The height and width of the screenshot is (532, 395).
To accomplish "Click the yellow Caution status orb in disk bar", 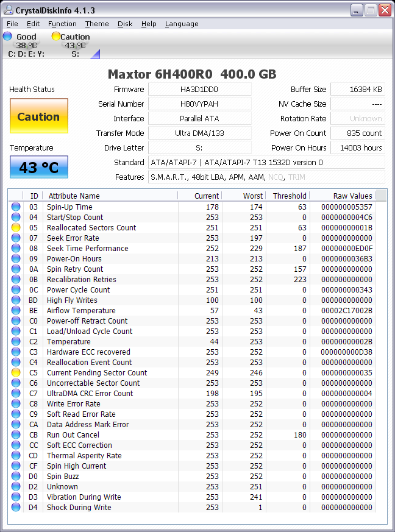I will click(x=55, y=36).
